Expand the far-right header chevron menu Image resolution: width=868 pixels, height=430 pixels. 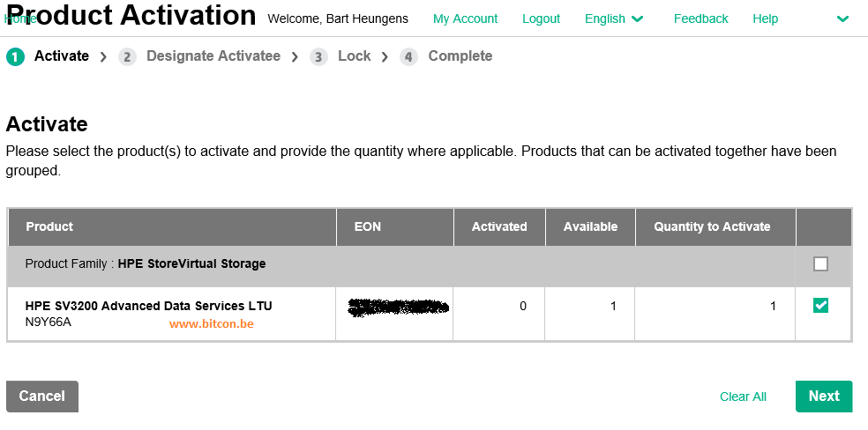pos(842,19)
